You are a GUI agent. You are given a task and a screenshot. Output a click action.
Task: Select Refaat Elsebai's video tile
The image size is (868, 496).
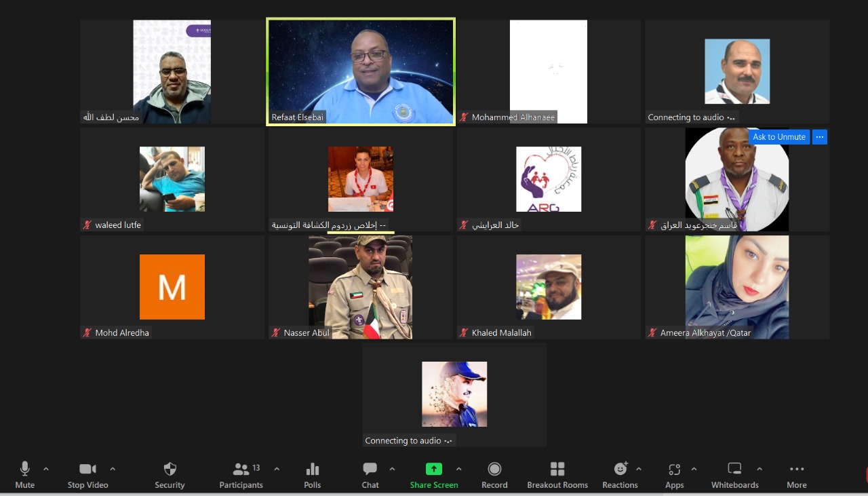click(361, 71)
